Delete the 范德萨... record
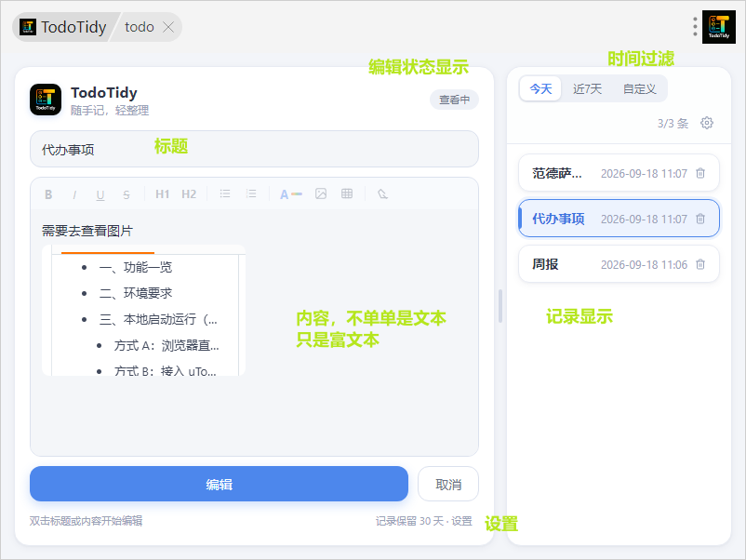This screenshot has width=746, height=560. (x=700, y=173)
